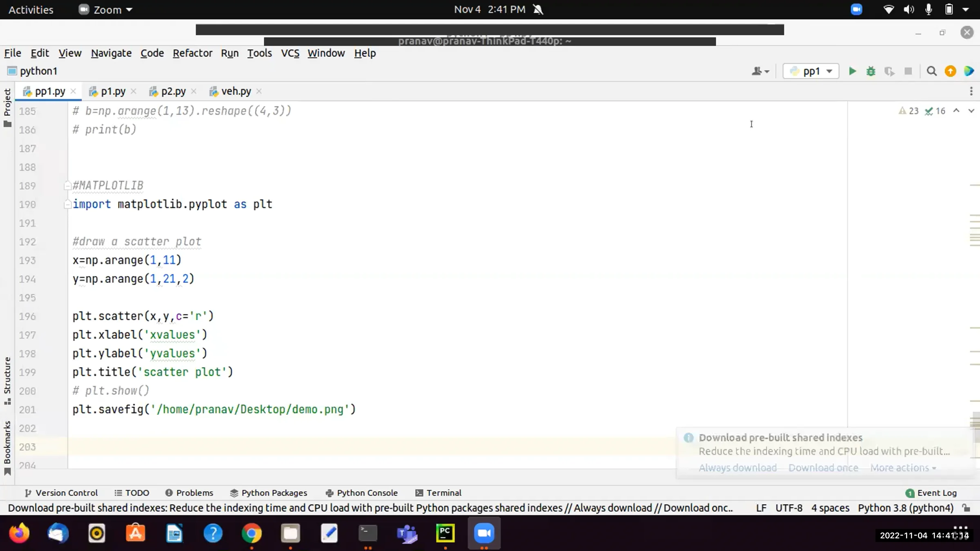
Task: Jump to next problem with down arrow indicator
Action: (971, 111)
